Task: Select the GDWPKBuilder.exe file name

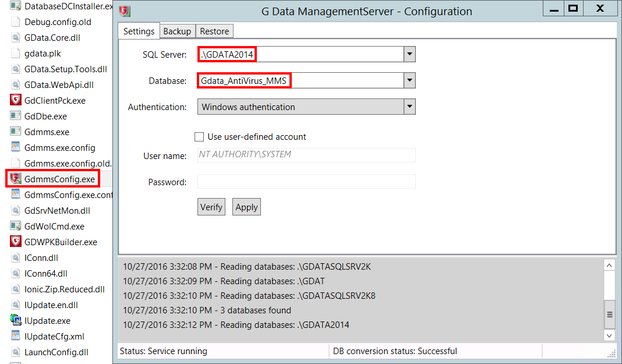Action: [x=61, y=242]
